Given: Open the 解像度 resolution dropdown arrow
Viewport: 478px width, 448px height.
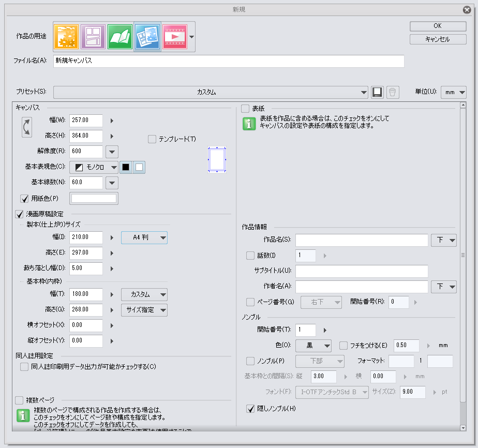Looking at the screenshot, I should pyautogui.click(x=112, y=152).
